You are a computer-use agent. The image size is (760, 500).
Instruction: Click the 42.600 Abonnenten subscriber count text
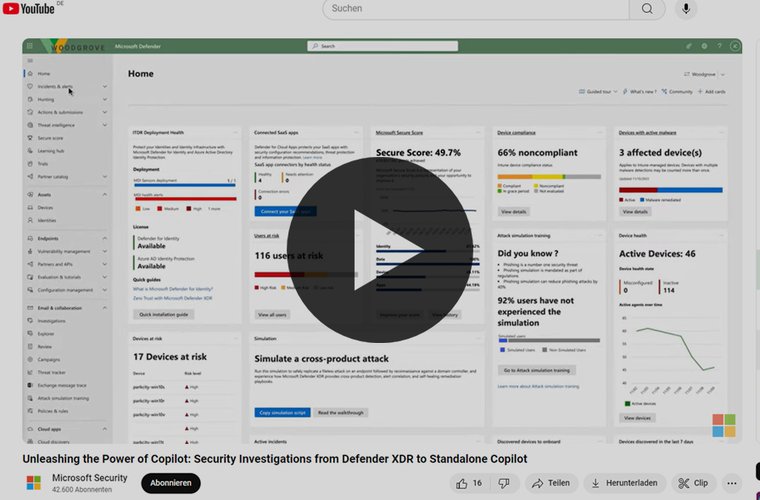pyautogui.click(x=82, y=489)
